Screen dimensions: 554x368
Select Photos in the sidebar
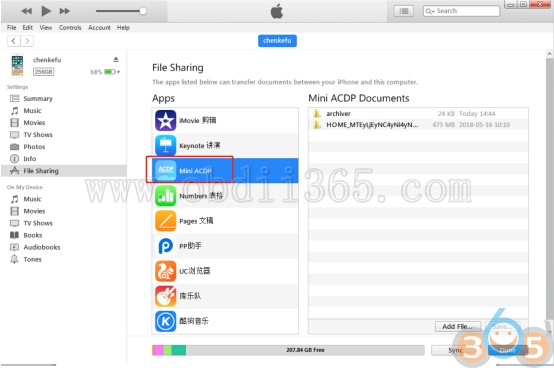pos(34,147)
